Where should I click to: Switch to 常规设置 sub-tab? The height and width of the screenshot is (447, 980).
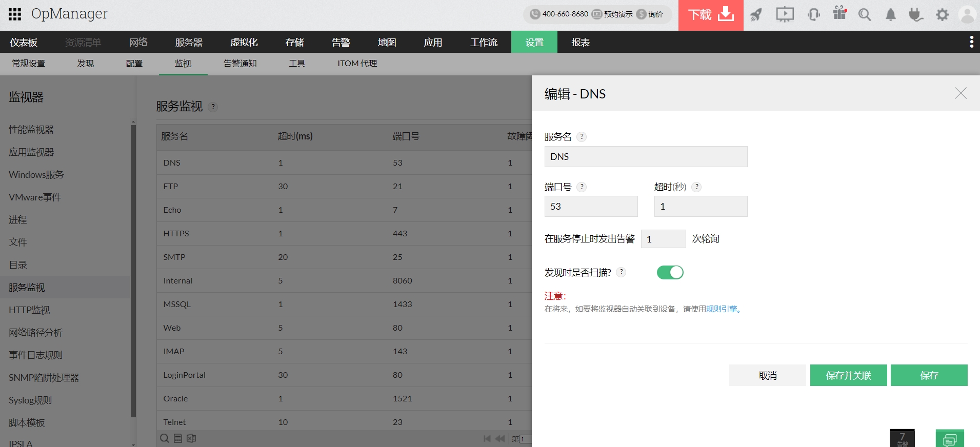[x=29, y=64]
